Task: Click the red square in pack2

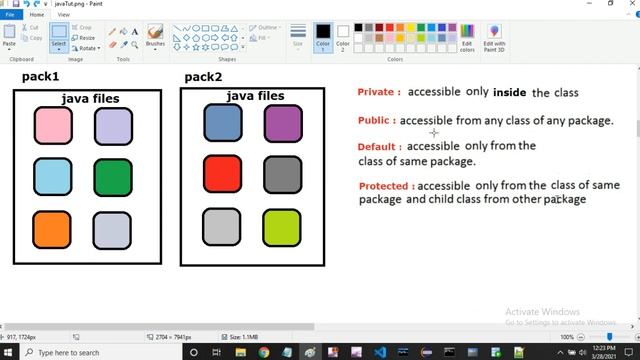Action: pos(222,173)
